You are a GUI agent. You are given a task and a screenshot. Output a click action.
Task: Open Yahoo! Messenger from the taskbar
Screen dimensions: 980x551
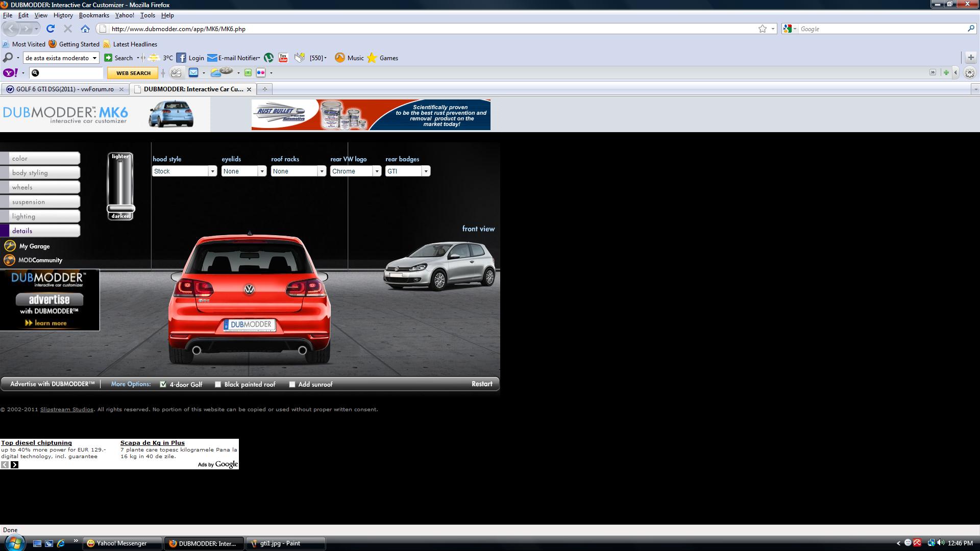[123, 543]
